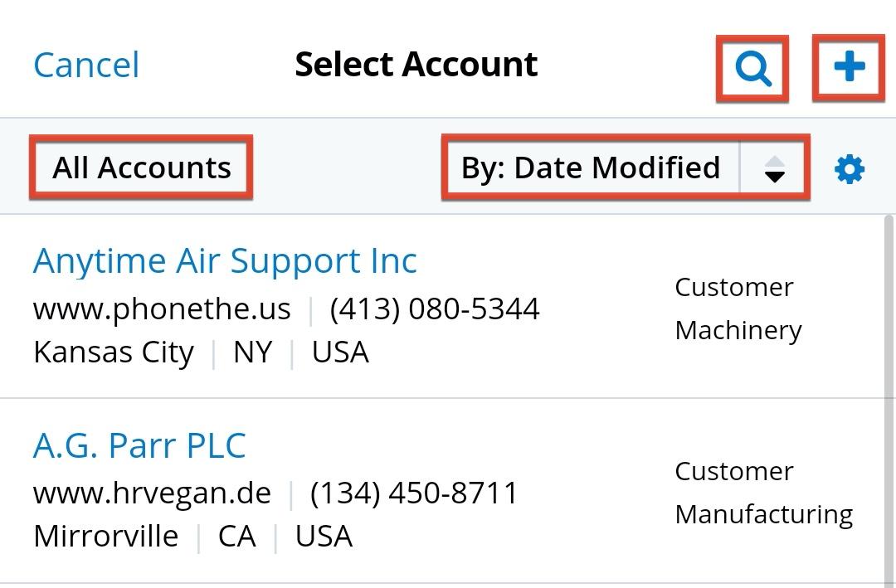The image size is (896, 588).
Task: Toggle sort direction with the arrows icon
Action: [774, 168]
